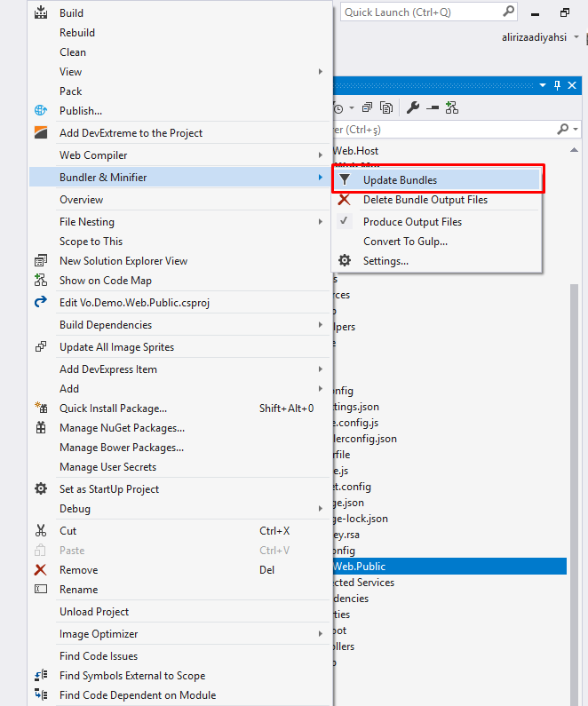588x706 pixels.
Task: Choose Manage User Secrets
Action: [107, 467]
